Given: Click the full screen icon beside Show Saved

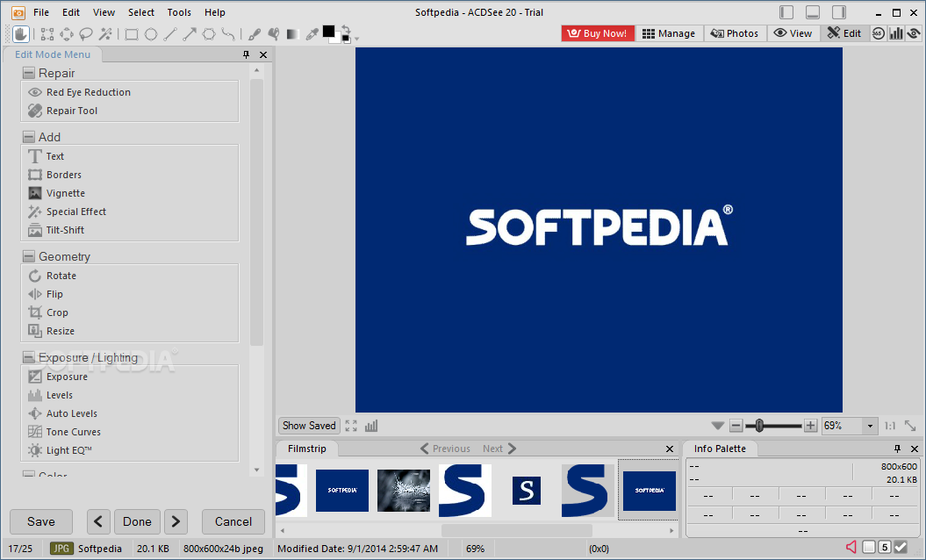Looking at the screenshot, I should (x=351, y=426).
